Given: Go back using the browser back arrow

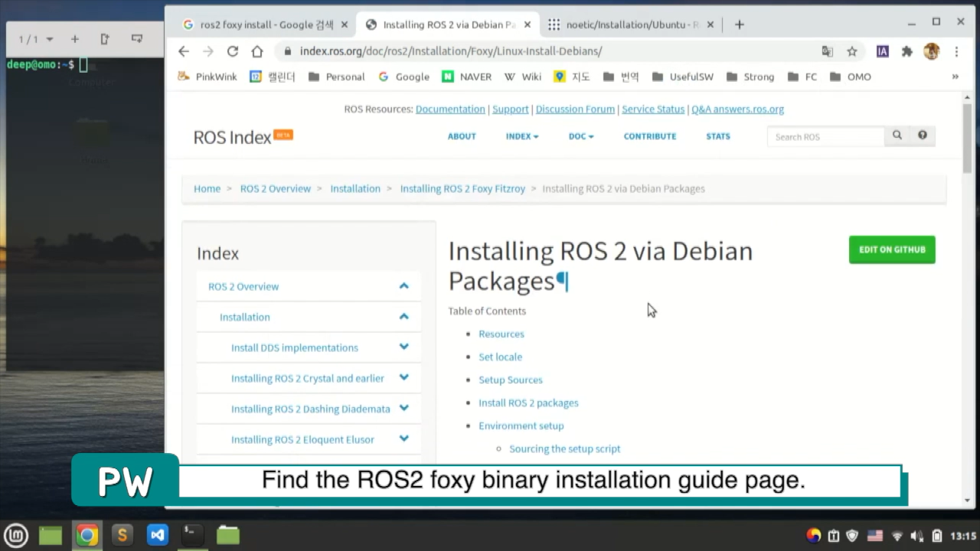Looking at the screenshot, I should [184, 51].
